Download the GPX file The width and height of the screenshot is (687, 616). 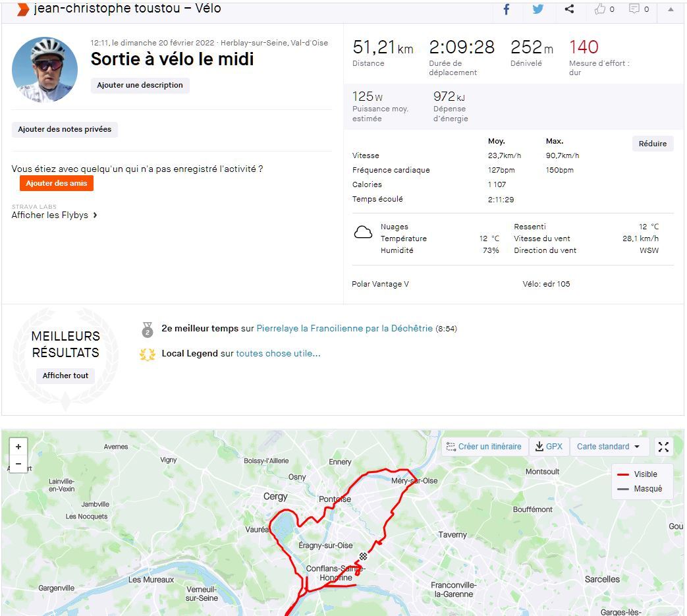coord(549,447)
